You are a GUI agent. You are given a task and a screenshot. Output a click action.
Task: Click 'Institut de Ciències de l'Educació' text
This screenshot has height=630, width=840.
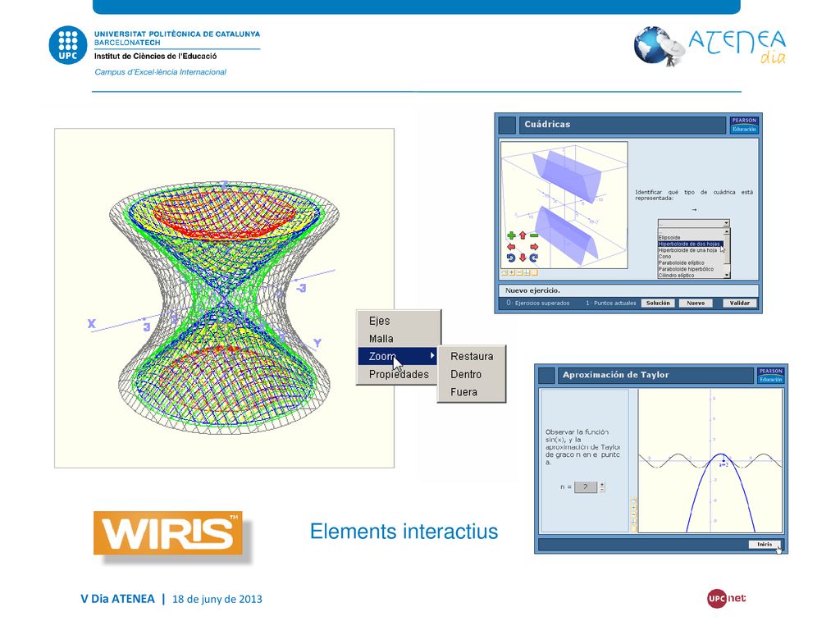[x=155, y=57]
